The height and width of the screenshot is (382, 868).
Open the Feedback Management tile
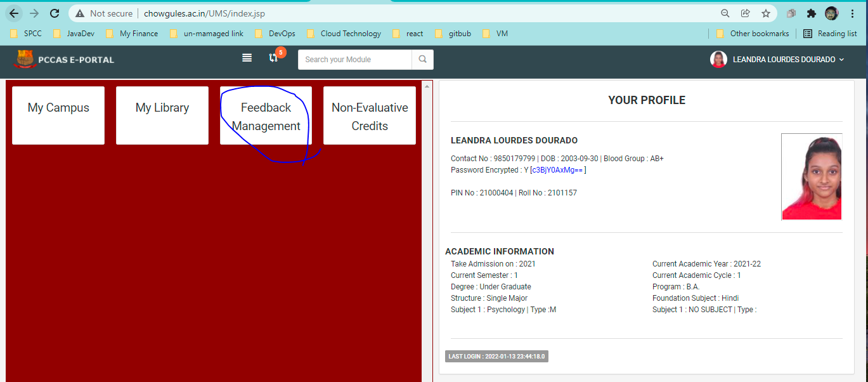click(x=266, y=115)
